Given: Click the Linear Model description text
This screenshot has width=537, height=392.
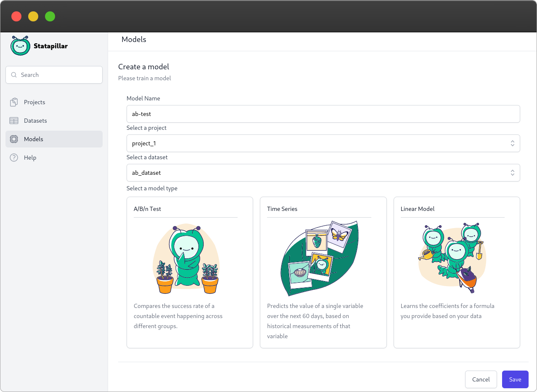Looking at the screenshot, I should pos(447,311).
